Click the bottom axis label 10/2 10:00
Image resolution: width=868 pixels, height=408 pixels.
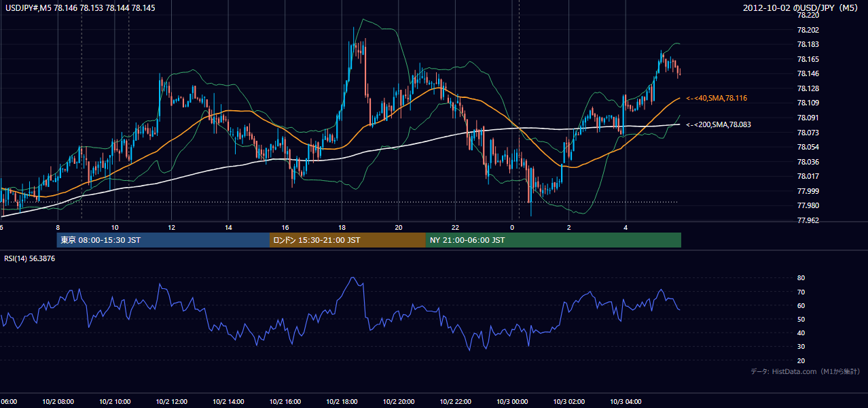pos(115,401)
